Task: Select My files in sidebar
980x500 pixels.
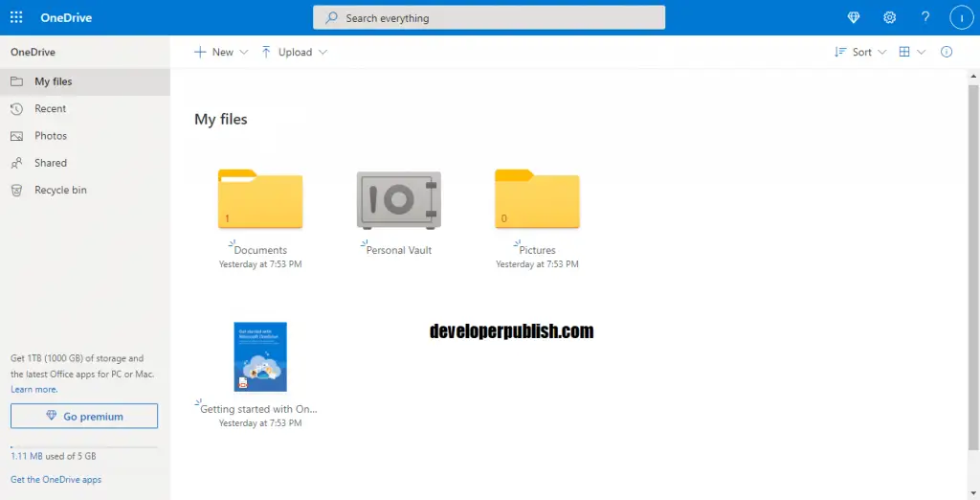Action: pyautogui.click(x=85, y=81)
